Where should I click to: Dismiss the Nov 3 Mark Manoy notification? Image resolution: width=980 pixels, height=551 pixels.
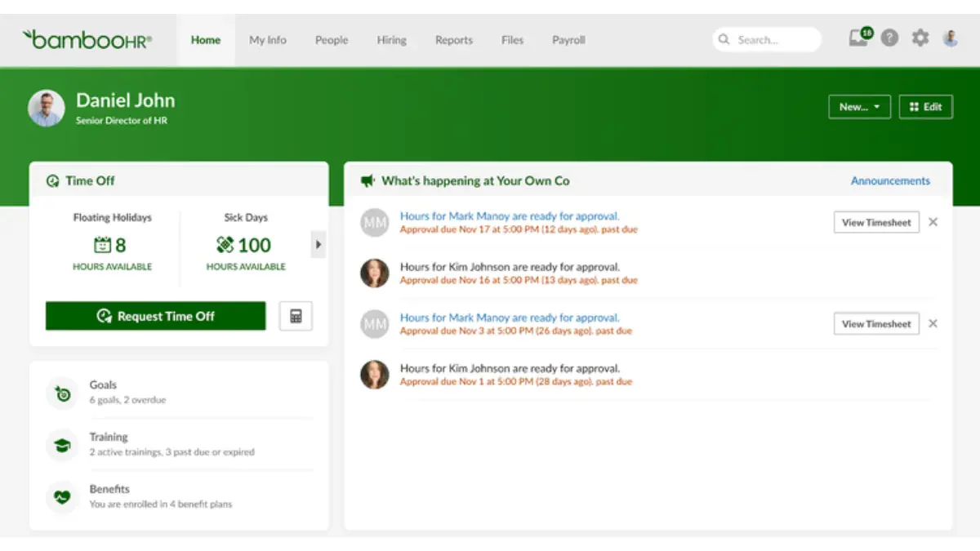(933, 323)
